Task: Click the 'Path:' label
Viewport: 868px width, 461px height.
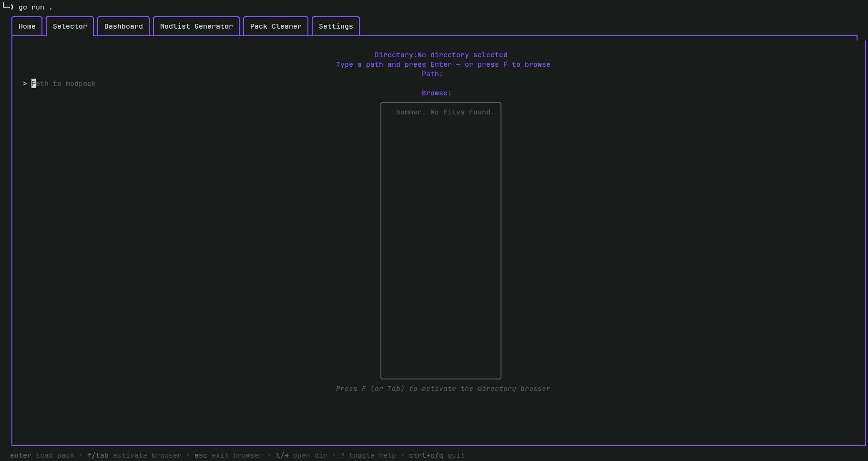Action: (432, 74)
